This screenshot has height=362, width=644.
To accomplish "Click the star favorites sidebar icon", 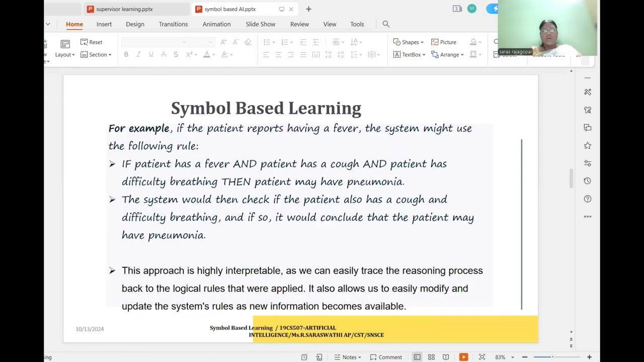I will coord(588,145).
